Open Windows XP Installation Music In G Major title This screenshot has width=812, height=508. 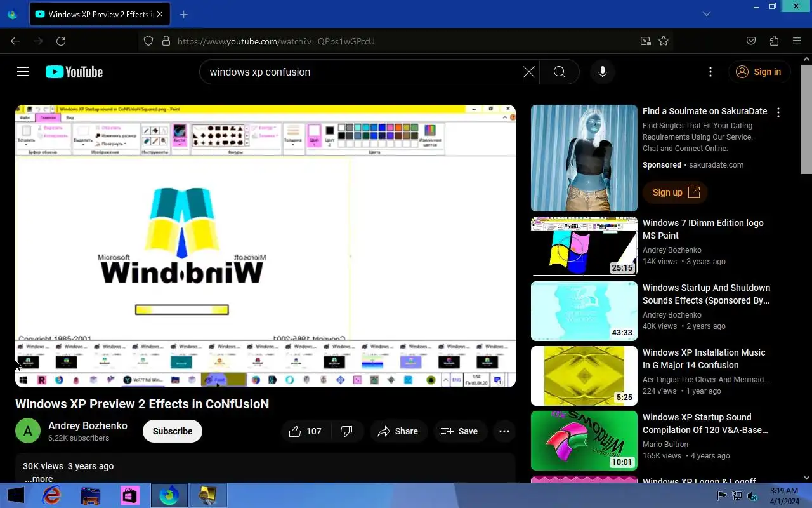[704, 359]
